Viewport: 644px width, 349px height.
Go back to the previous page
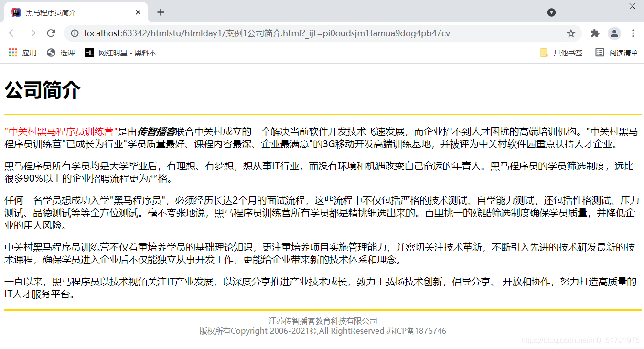click(12, 33)
